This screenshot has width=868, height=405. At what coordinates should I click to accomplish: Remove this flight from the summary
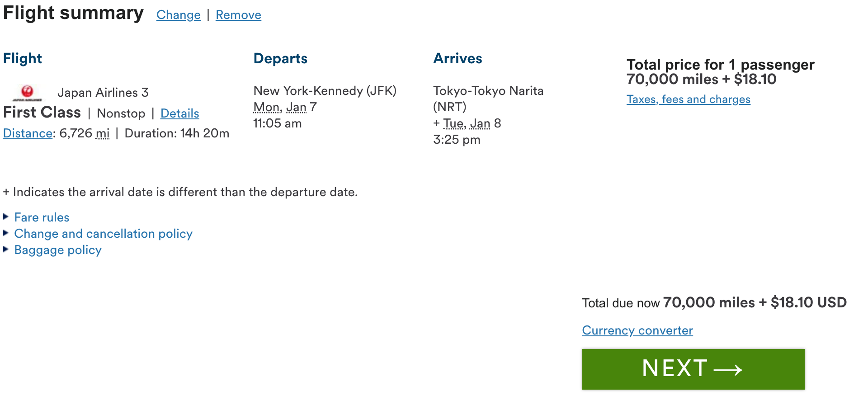point(238,15)
